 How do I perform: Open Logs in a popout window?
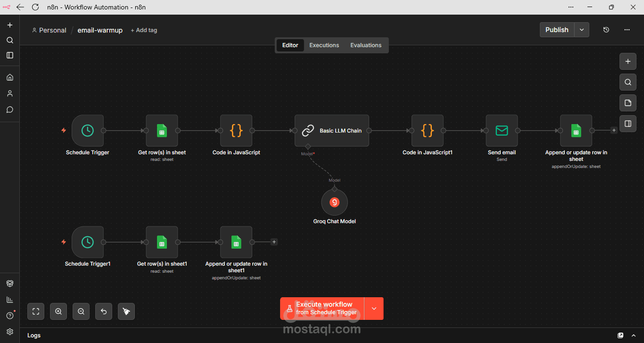click(x=620, y=335)
